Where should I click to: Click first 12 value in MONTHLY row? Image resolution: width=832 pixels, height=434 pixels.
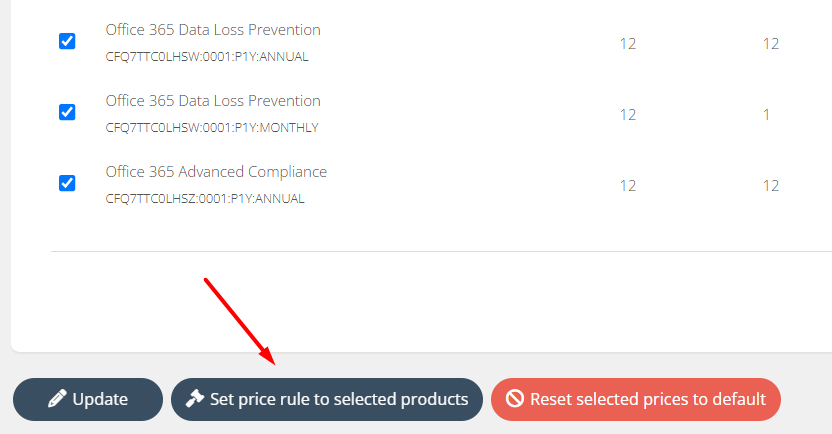point(628,115)
